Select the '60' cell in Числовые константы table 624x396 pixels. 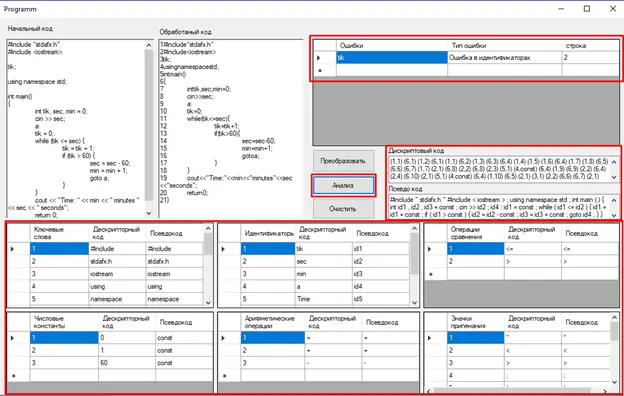point(127,363)
